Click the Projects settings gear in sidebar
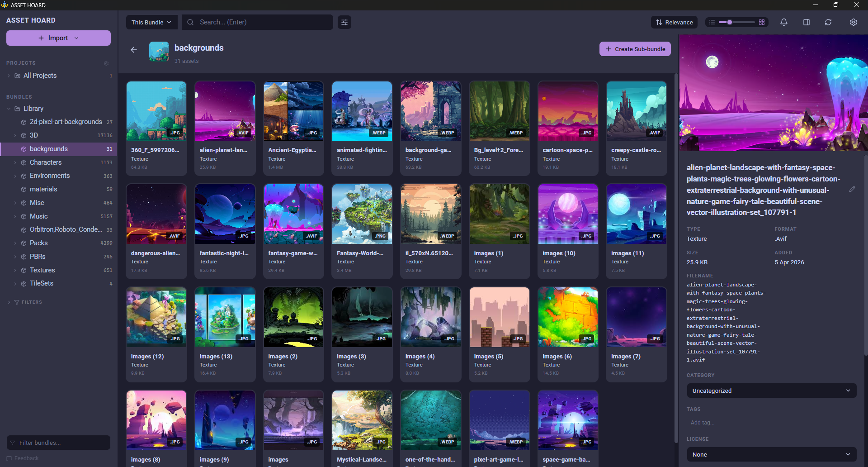The image size is (868, 467). pyautogui.click(x=106, y=63)
